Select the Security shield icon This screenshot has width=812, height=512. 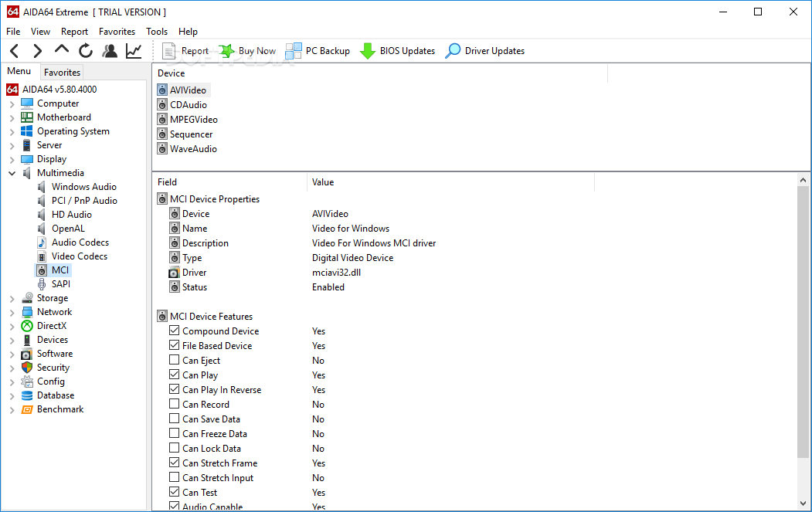pyautogui.click(x=27, y=368)
